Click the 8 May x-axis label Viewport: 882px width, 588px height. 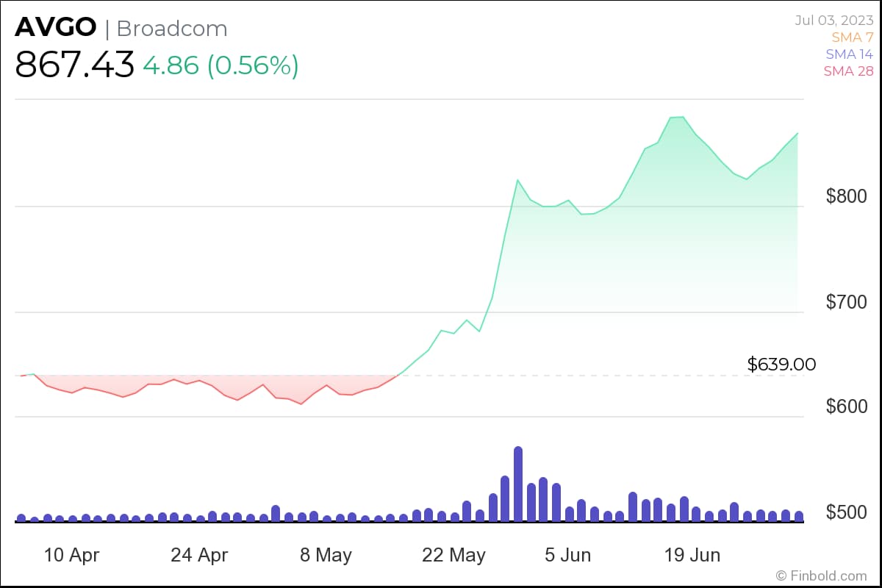click(x=326, y=555)
